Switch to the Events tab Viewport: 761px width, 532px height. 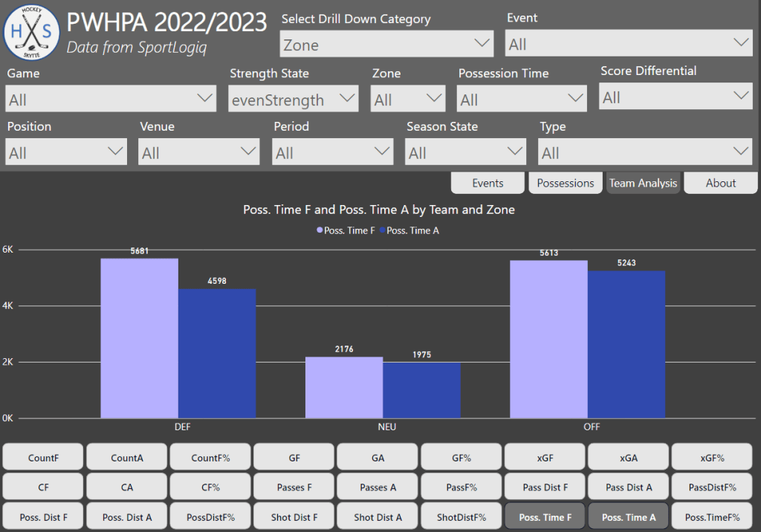tap(488, 183)
